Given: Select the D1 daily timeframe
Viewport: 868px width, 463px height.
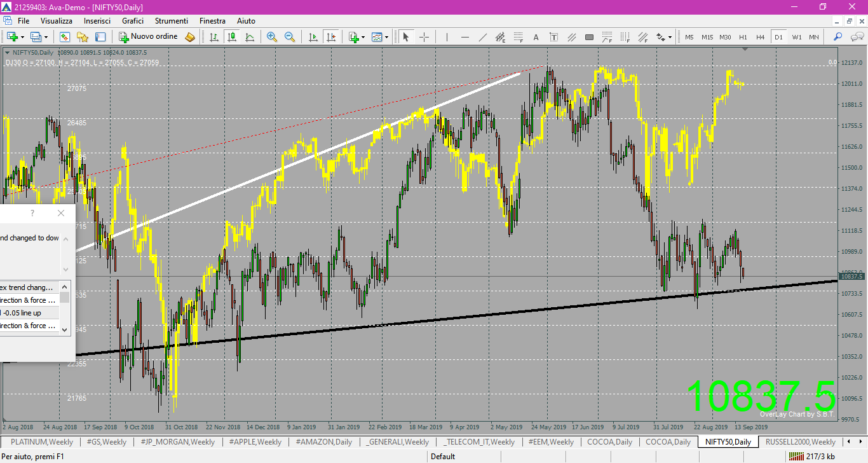Looking at the screenshot, I should point(778,37).
